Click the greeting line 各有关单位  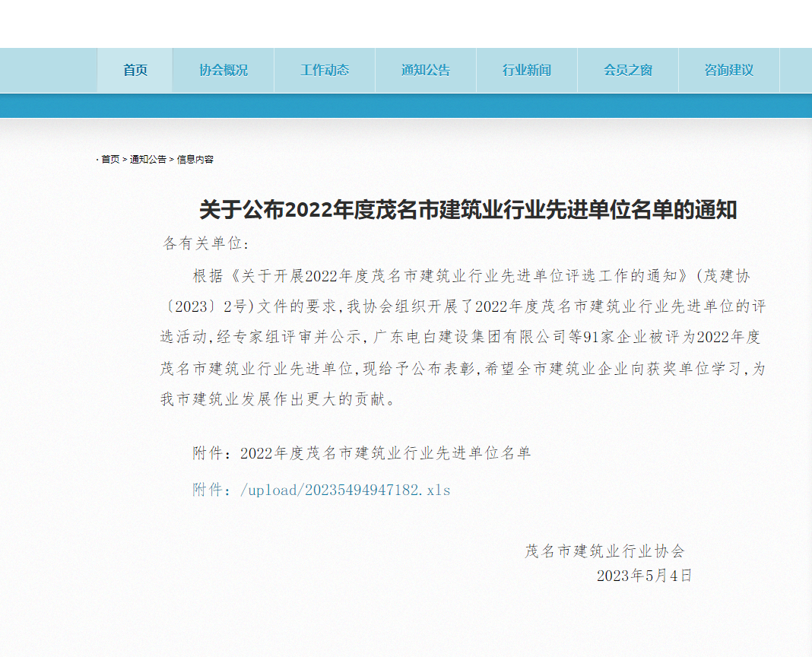click(206, 243)
